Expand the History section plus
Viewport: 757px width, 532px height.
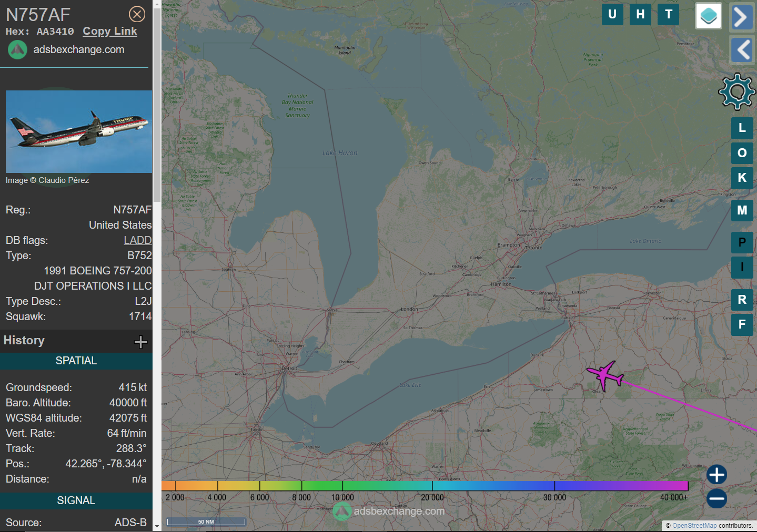pyautogui.click(x=140, y=342)
